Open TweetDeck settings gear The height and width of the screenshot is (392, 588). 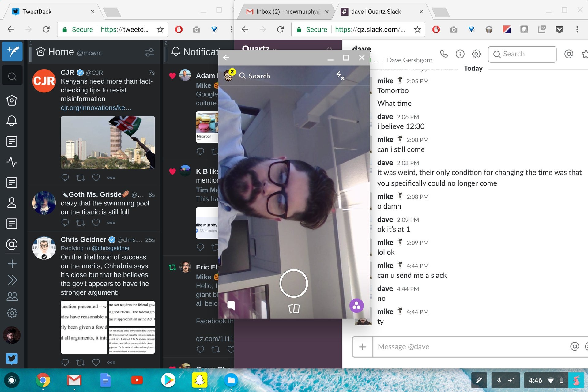pos(12,313)
